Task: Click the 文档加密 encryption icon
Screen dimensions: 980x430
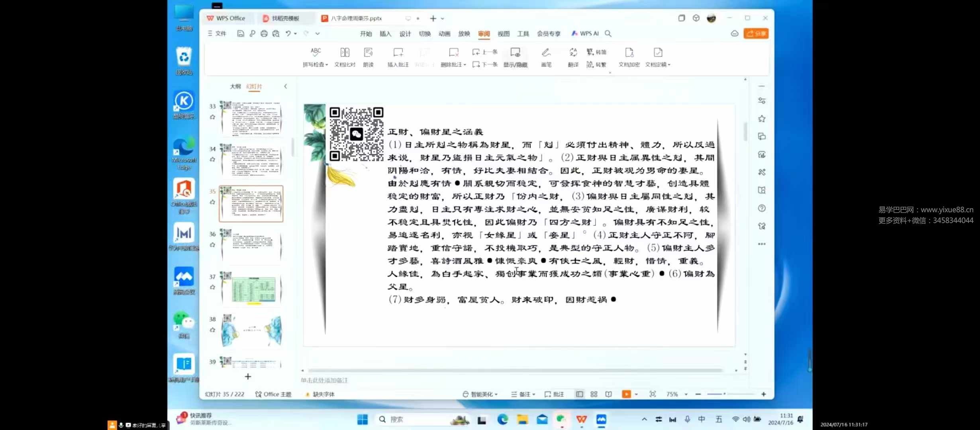Action: pyautogui.click(x=629, y=57)
